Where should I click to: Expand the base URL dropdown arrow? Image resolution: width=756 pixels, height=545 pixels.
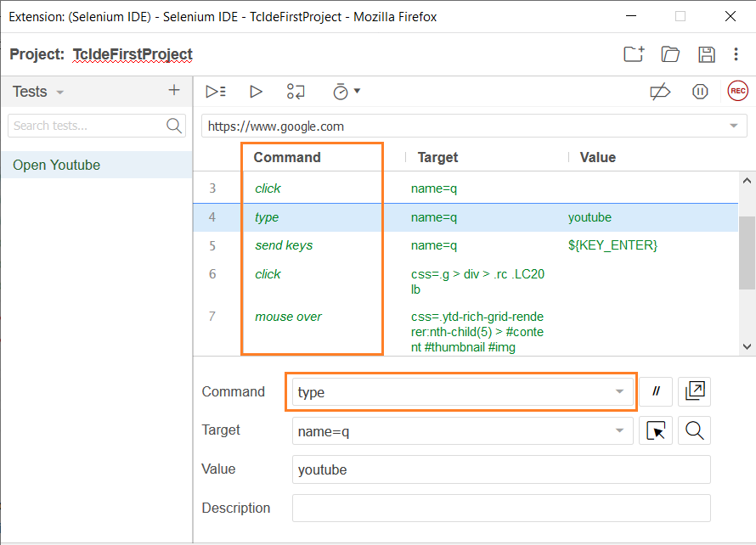pyautogui.click(x=733, y=126)
